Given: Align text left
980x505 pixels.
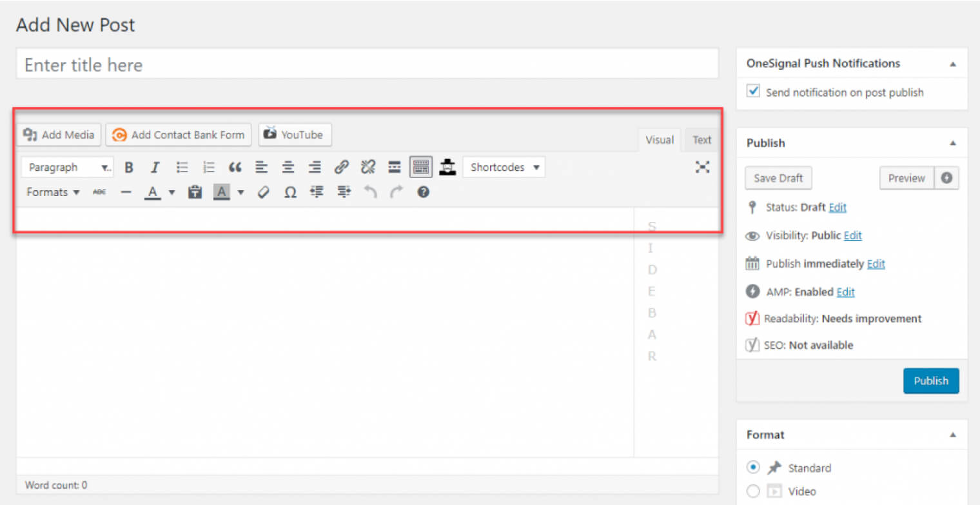Looking at the screenshot, I should click(x=261, y=168).
